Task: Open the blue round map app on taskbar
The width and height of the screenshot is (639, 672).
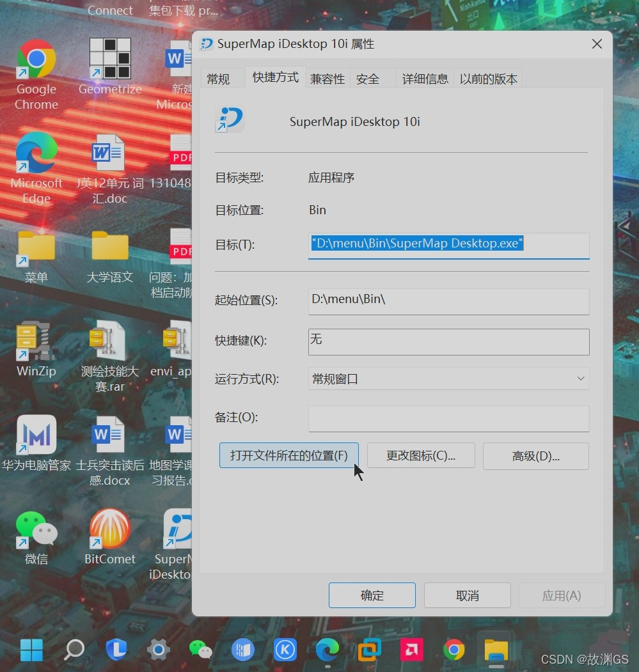Action: (242, 650)
